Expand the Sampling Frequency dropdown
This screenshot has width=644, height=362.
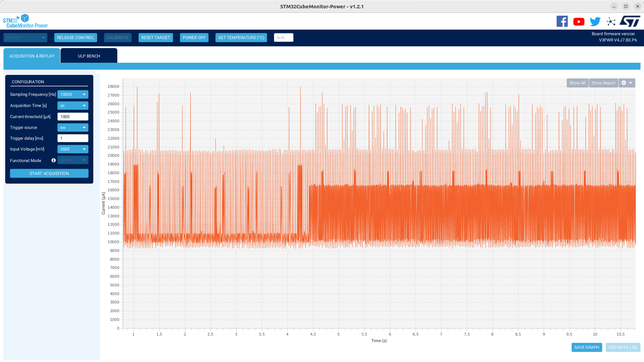point(73,94)
